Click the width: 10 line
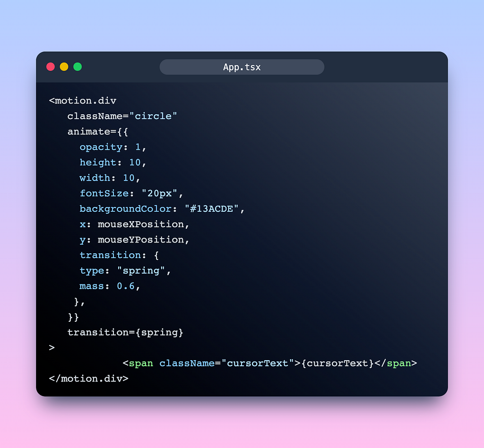The width and height of the screenshot is (484, 448). pyautogui.click(x=110, y=178)
